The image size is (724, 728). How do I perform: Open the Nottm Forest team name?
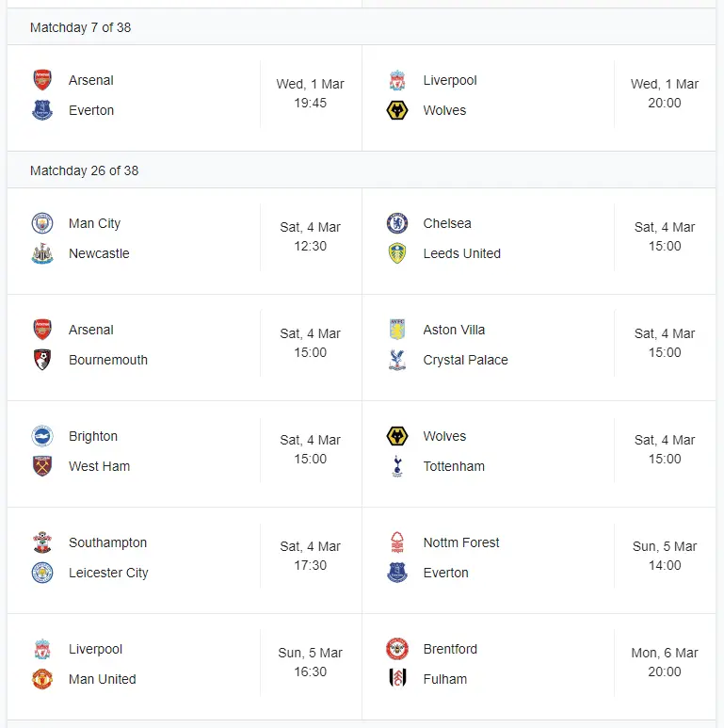click(x=461, y=542)
